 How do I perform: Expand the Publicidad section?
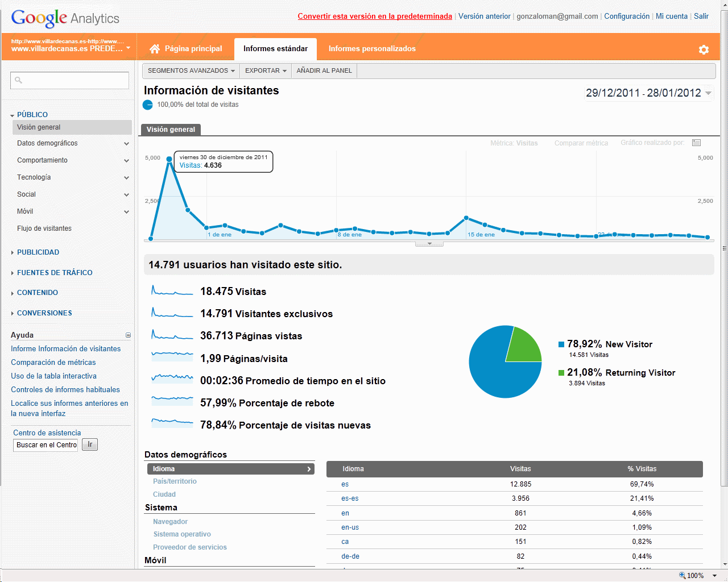click(x=13, y=252)
